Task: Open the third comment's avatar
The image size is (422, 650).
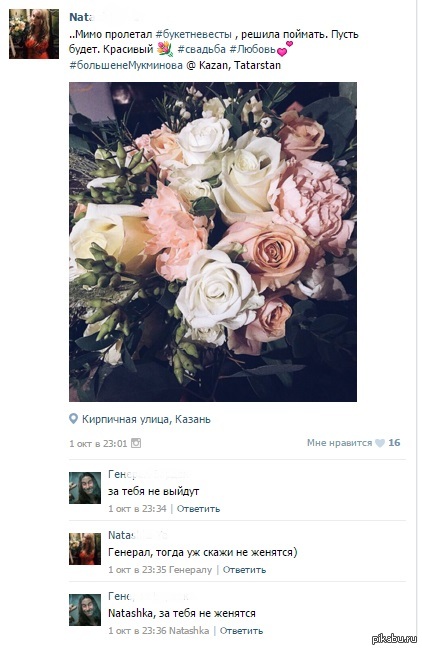Action: tap(85, 610)
